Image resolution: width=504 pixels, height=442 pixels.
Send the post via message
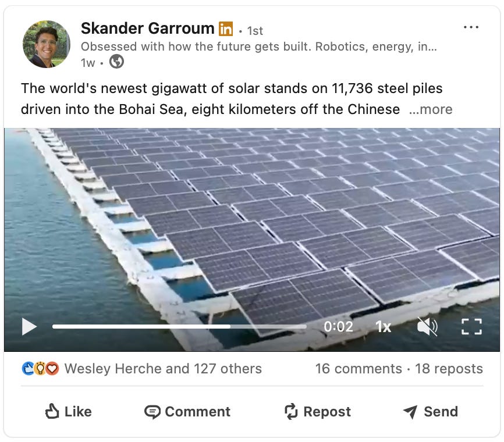click(431, 412)
